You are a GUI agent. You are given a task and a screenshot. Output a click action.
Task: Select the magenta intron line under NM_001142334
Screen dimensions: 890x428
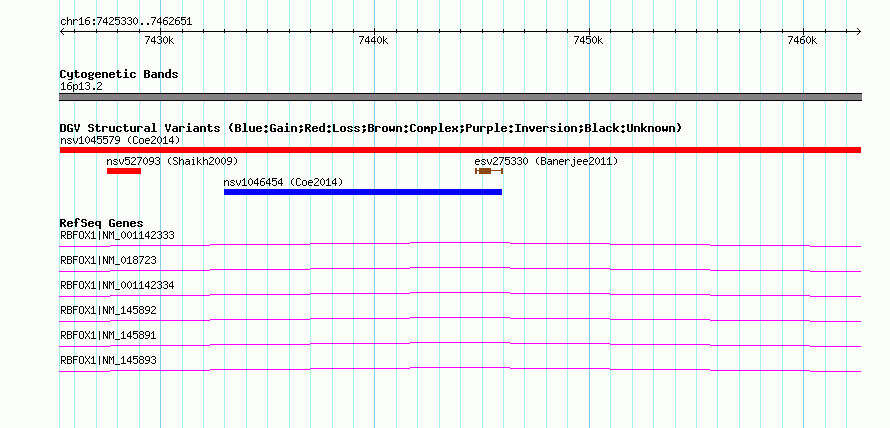click(x=460, y=294)
